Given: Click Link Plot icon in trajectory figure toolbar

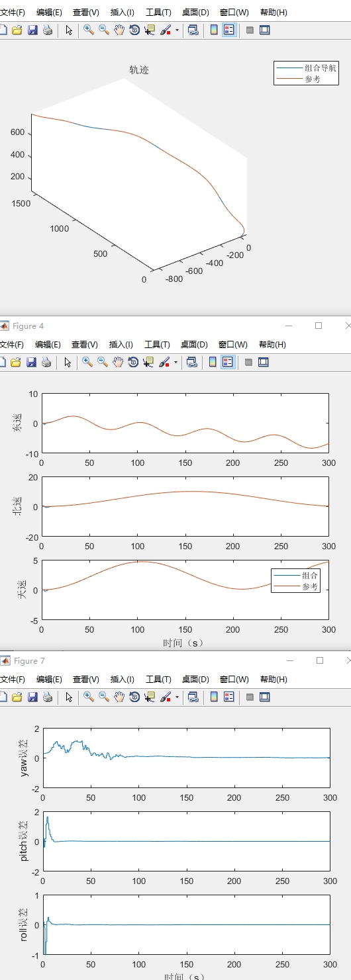Looking at the screenshot, I should [193, 30].
